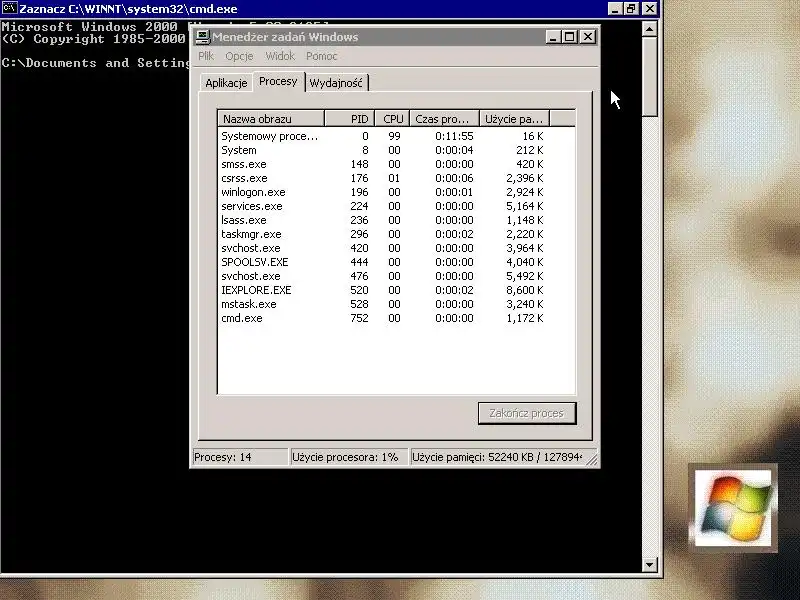The image size is (800, 600).
Task: Click the Użycie pamięci status bar entry
Action: pos(497,457)
